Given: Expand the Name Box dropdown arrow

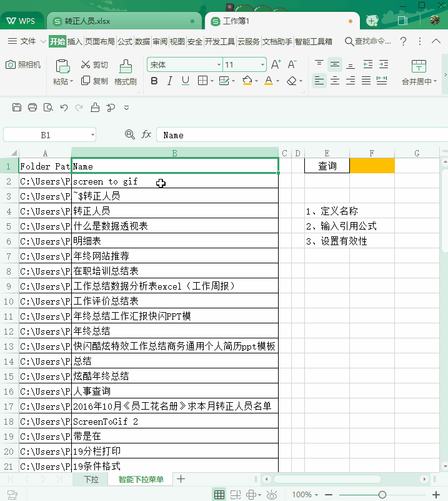Looking at the screenshot, I should pyautogui.click(x=92, y=134).
